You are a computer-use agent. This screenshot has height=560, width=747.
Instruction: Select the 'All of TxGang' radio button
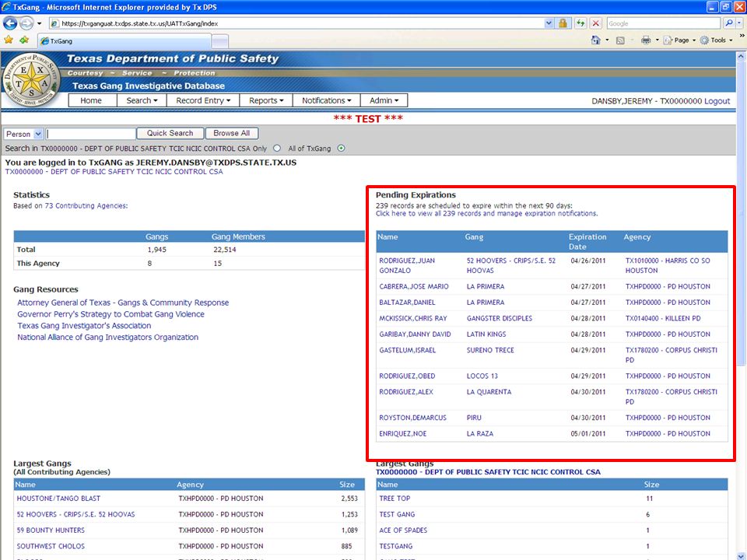(x=341, y=149)
